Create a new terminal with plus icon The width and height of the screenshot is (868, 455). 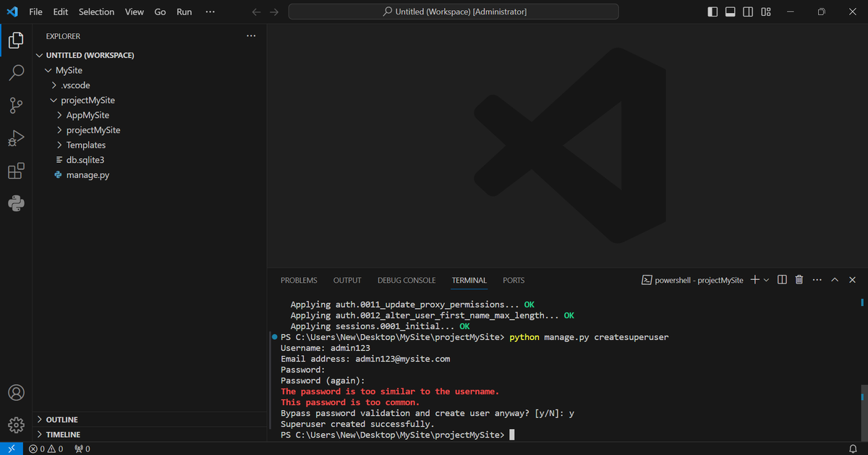pyautogui.click(x=754, y=280)
